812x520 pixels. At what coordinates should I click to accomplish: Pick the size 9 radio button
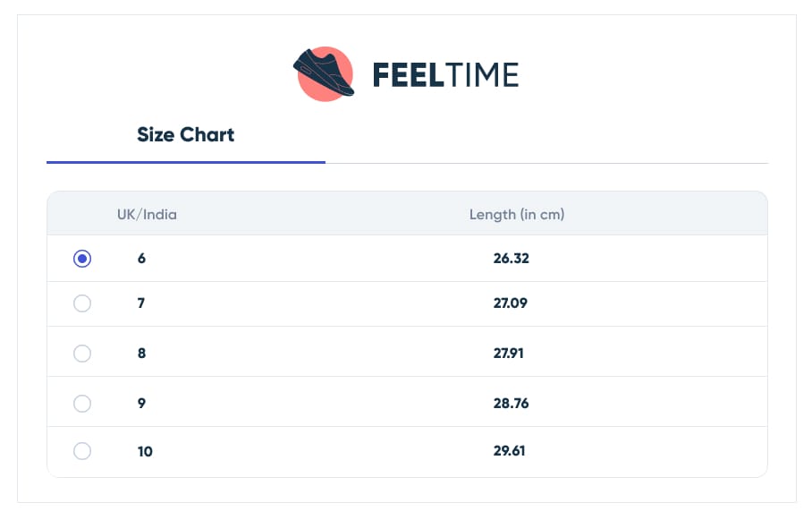click(82, 404)
